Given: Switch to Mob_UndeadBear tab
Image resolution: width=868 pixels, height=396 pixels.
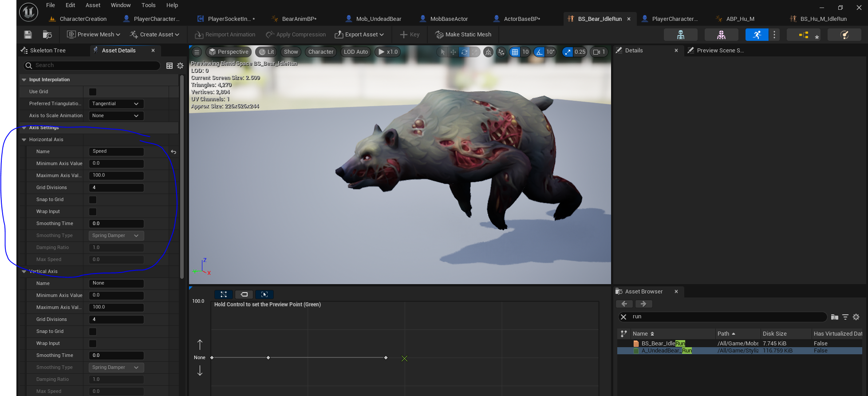Looking at the screenshot, I should (x=379, y=19).
